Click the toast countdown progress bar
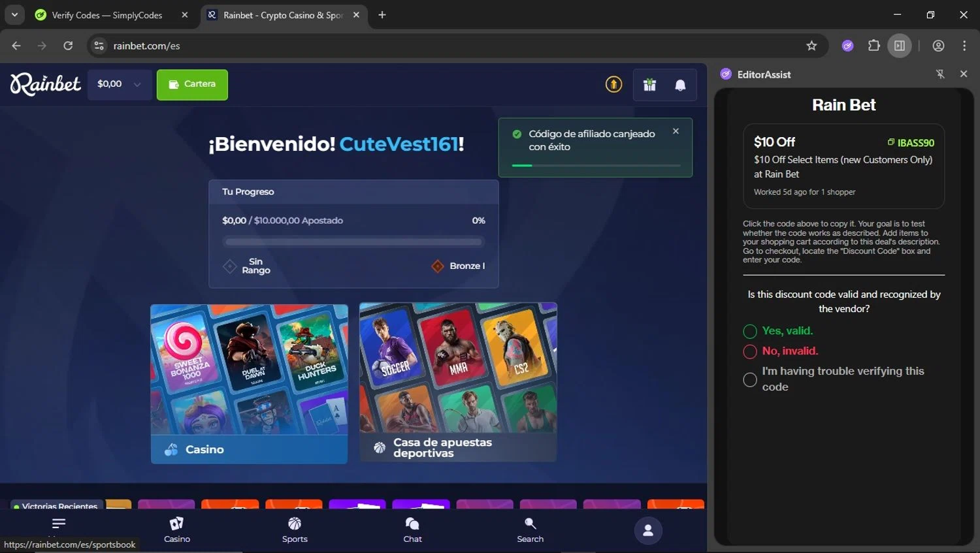 596,165
